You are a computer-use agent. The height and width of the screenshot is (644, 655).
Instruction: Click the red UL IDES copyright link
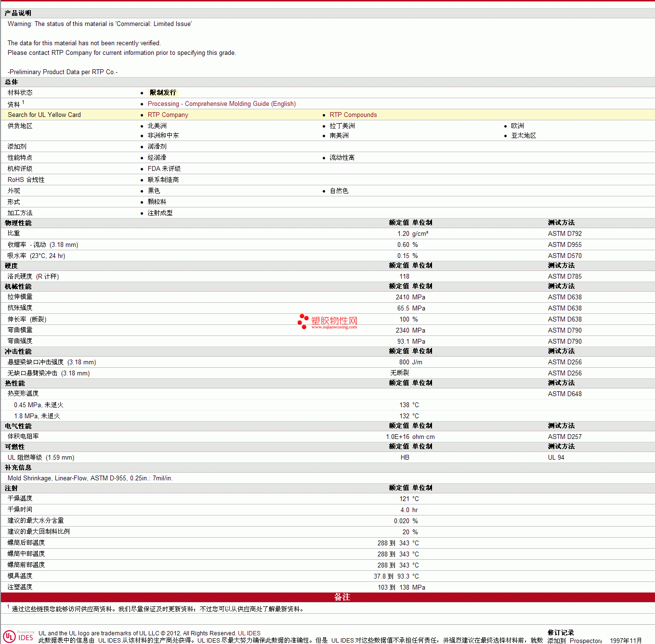(249, 633)
